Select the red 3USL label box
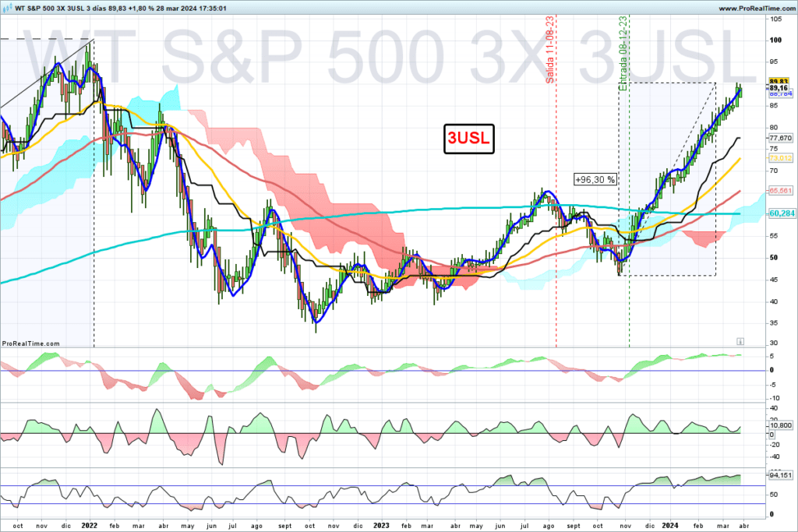Screen dimensions: 798x532 click(x=468, y=139)
